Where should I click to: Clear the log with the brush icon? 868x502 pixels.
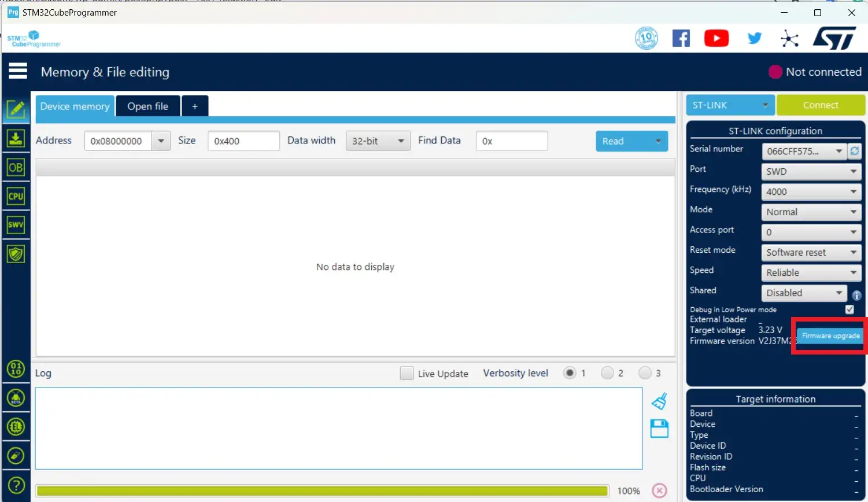pos(659,401)
